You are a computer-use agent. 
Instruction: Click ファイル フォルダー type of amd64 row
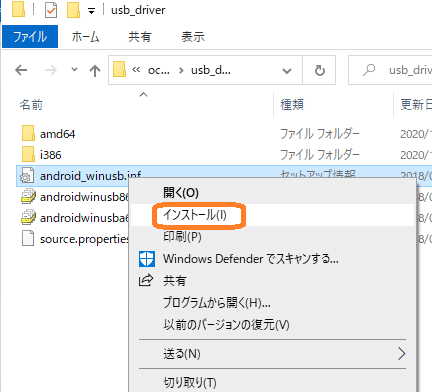pos(319,134)
